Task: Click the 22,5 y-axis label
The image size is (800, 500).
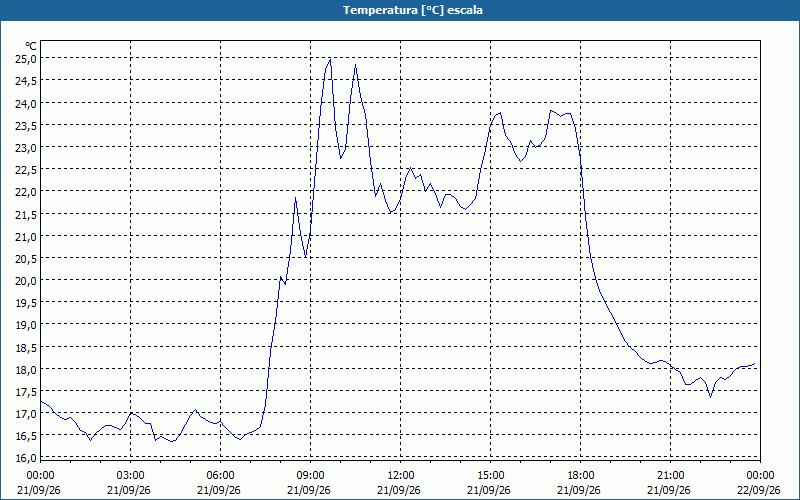Action: pyautogui.click(x=25, y=170)
